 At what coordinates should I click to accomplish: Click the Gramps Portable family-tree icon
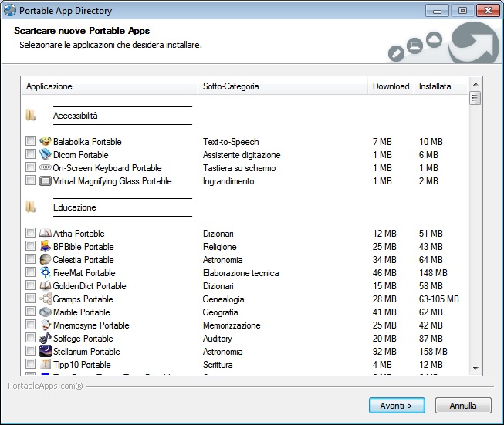[46, 299]
